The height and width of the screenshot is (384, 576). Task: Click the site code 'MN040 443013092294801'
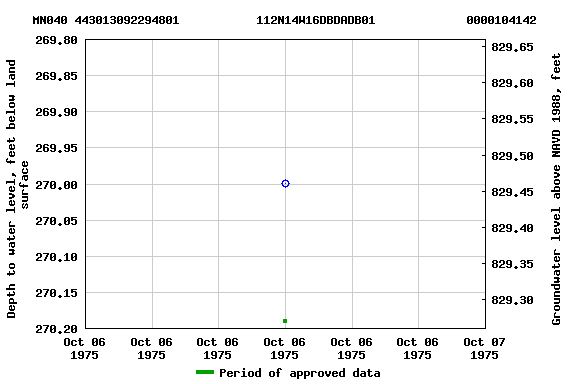point(106,20)
